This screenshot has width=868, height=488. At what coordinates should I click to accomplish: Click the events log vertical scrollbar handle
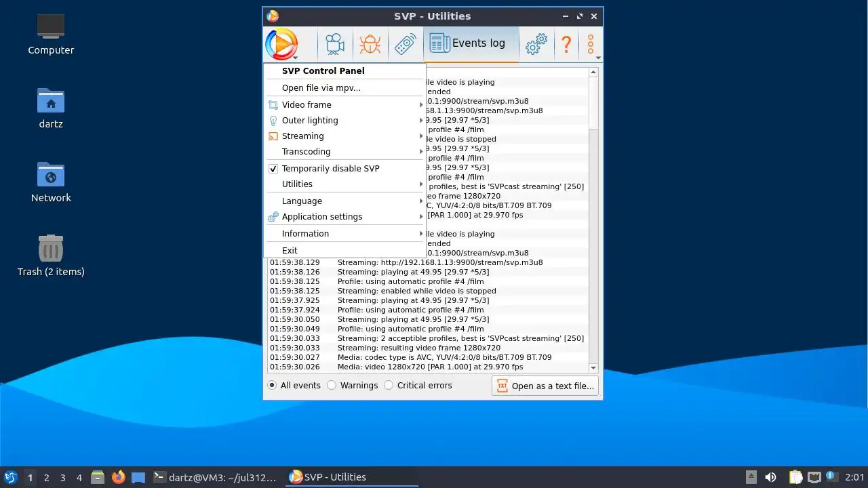coord(593,103)
